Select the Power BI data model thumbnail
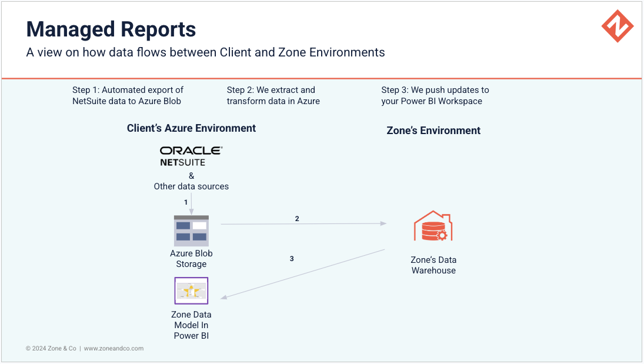The image size is (644, 364). (x=191, y=290)
